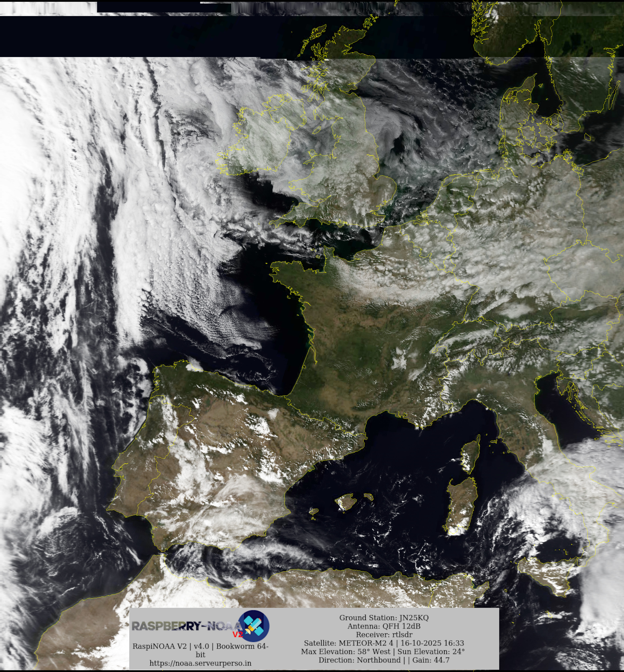Click the red V2 badge on the logo

tap(238, 635)
